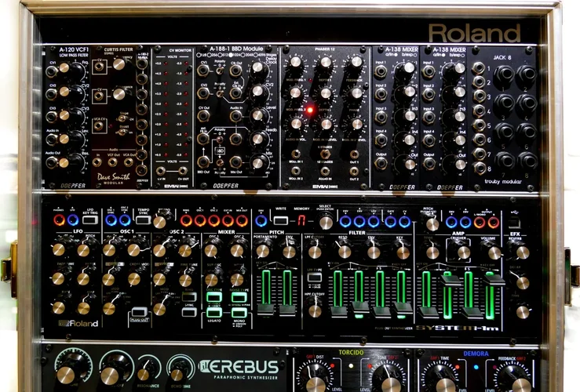Screen dimensions: 580x392
Task: Click the HPF CUTOFF knob
Action: coord(315,311)
